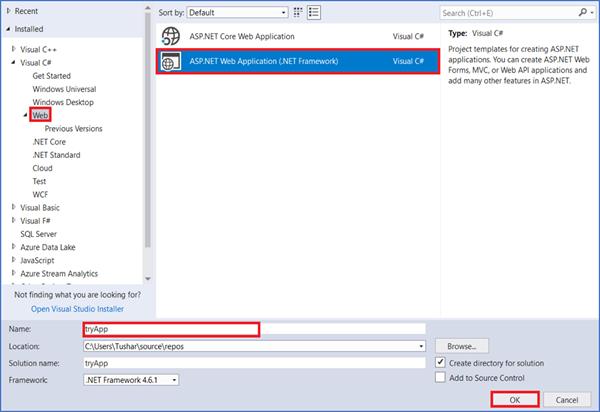Click the Browse... button
The width and height of the screenshot is (600, 412).
[x=461, y=346]
